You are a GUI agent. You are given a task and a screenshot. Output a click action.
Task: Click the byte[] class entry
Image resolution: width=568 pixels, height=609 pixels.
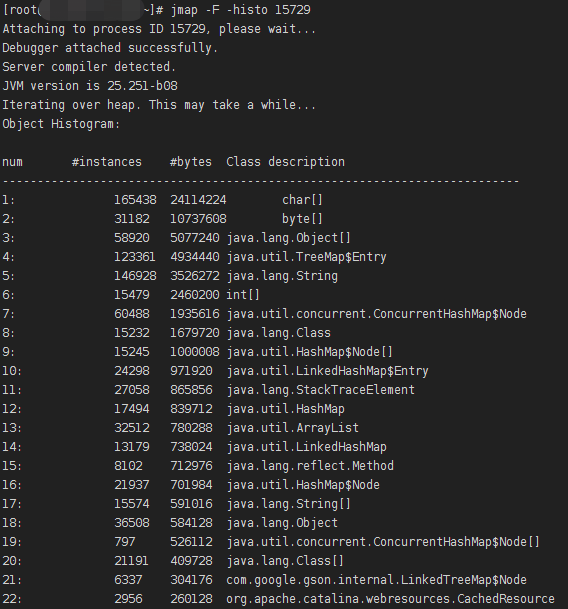tap(302, 219)
